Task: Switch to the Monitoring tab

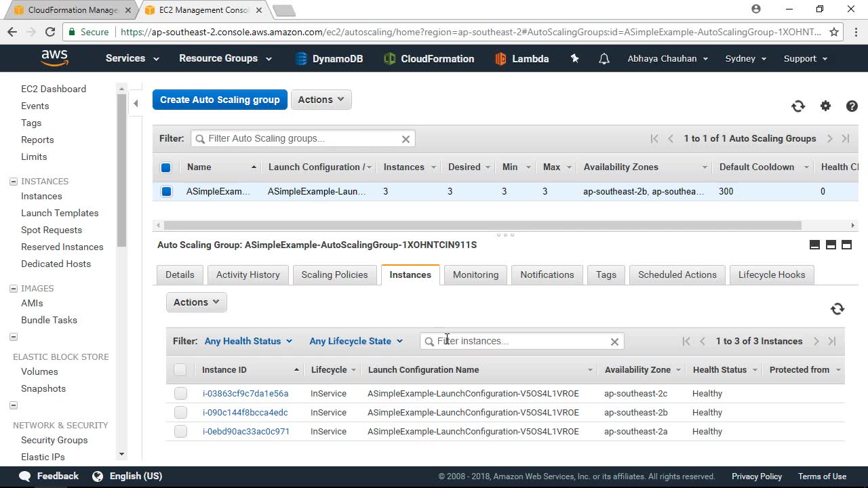Action: (x=475, y=274)
